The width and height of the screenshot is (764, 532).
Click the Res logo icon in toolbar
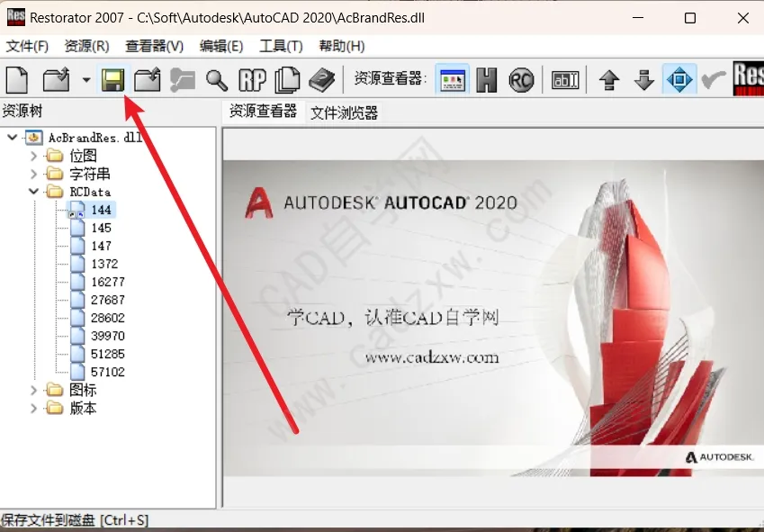pos(749,78)
